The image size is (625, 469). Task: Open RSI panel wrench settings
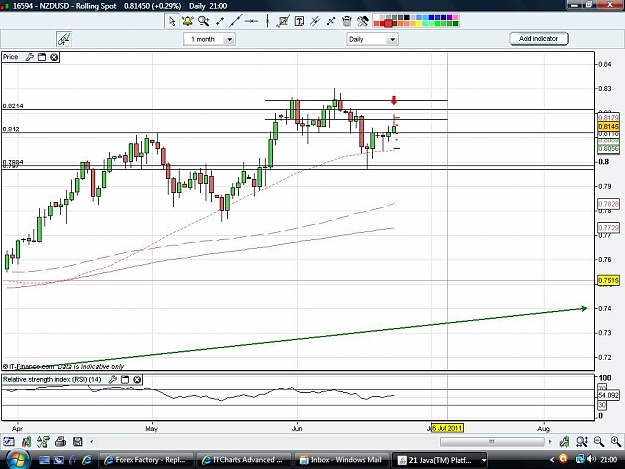[113, 379]
